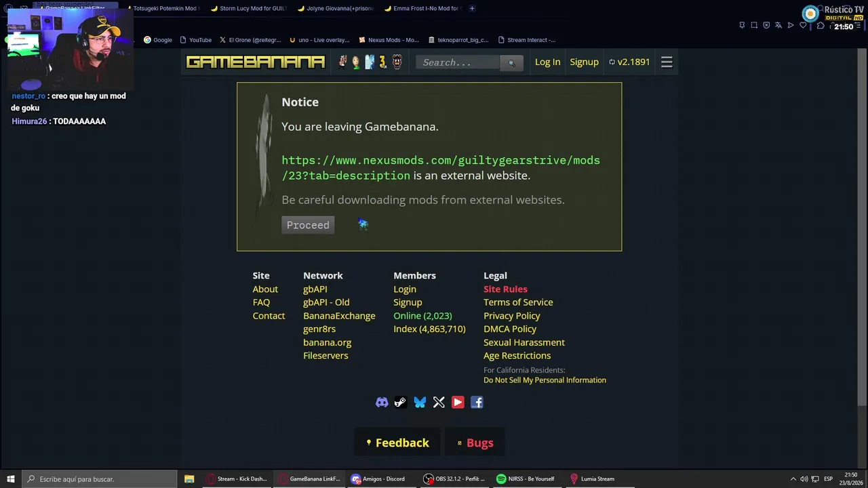Open the gbAPI footer link
This screenshot has height=488, width=868.
coord(315,289)
